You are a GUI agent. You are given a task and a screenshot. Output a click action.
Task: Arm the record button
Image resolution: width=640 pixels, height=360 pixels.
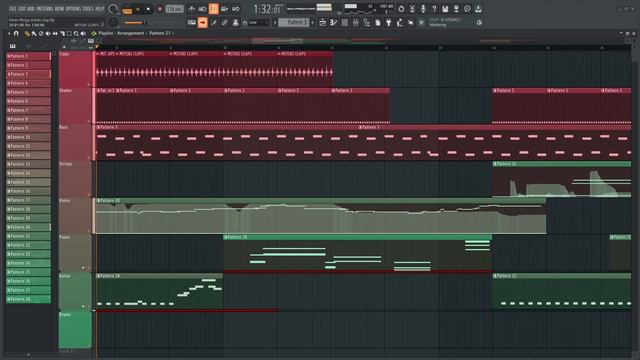coord(160,9)
